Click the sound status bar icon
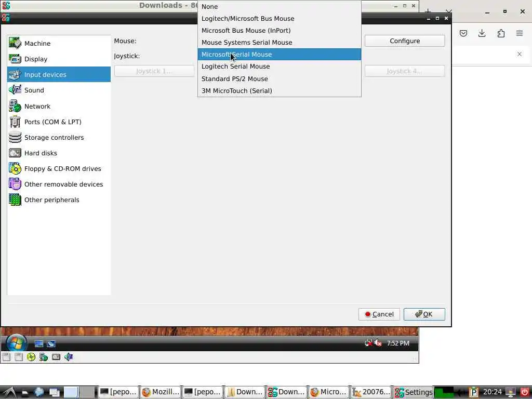Image resolution: width=532 pixels, height=399 pixels. [69, 357]
